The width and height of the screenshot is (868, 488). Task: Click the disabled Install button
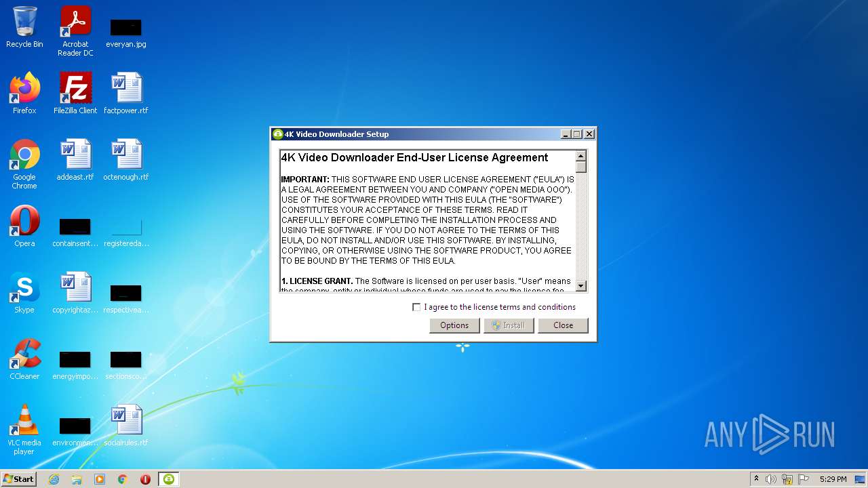509,325
